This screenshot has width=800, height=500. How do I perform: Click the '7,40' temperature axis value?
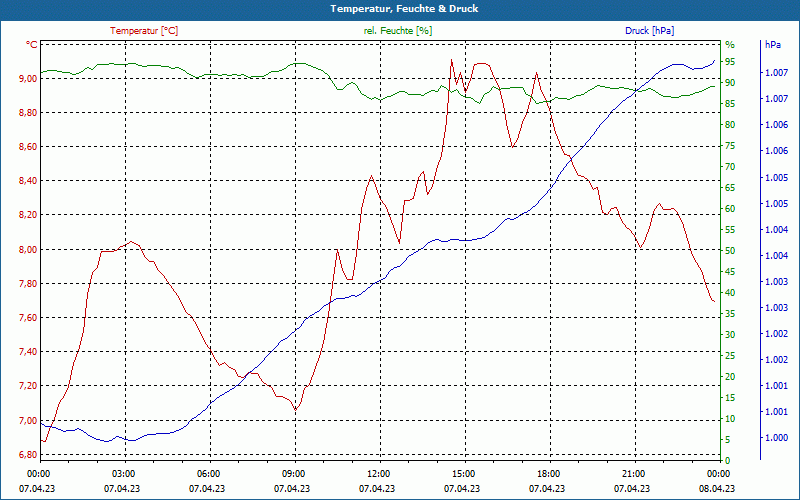click(x=29, y=352)
